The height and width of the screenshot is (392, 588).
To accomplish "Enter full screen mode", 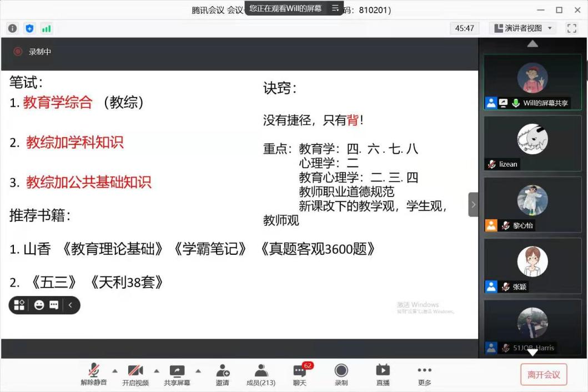I will [571, 28].
